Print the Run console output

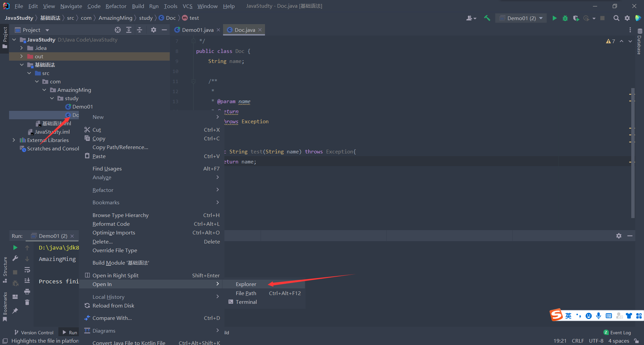(27, 291)
